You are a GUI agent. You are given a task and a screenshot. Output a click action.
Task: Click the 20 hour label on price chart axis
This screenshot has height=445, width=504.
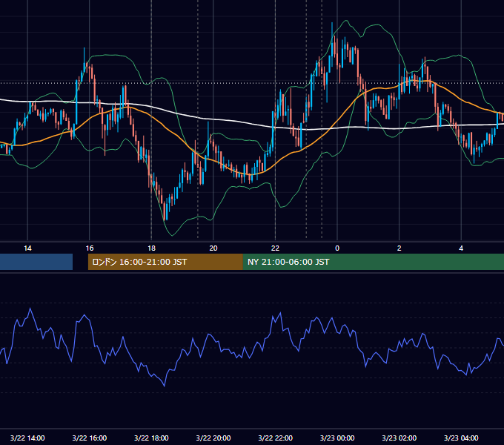coord(213,248)
